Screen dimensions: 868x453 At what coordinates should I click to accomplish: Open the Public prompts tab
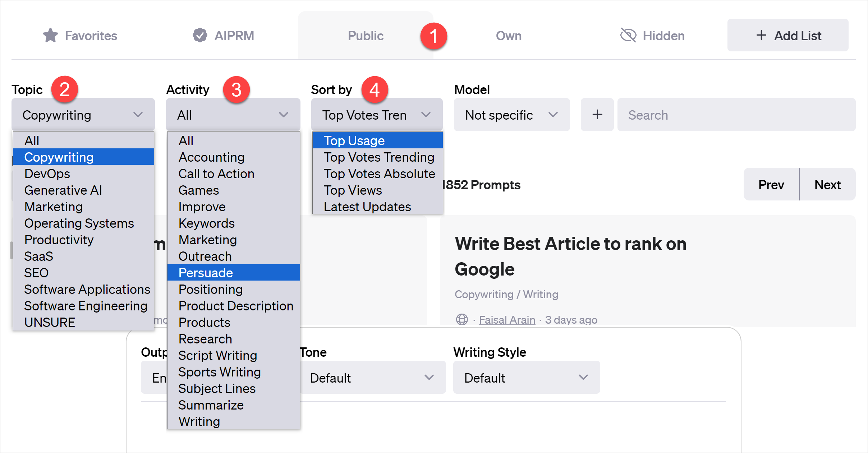pos(365,36)
